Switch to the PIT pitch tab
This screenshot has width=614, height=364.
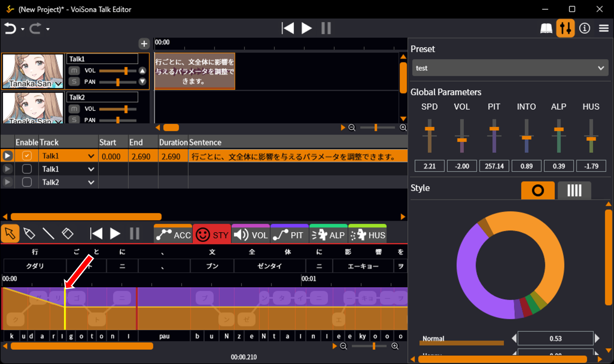point(290,235)
